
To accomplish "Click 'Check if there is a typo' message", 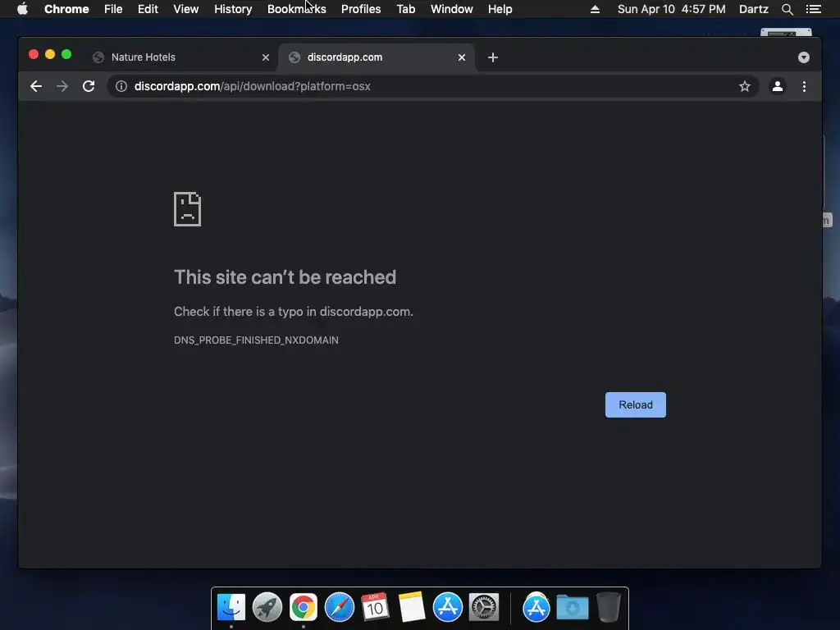I will tap(293, 312).
